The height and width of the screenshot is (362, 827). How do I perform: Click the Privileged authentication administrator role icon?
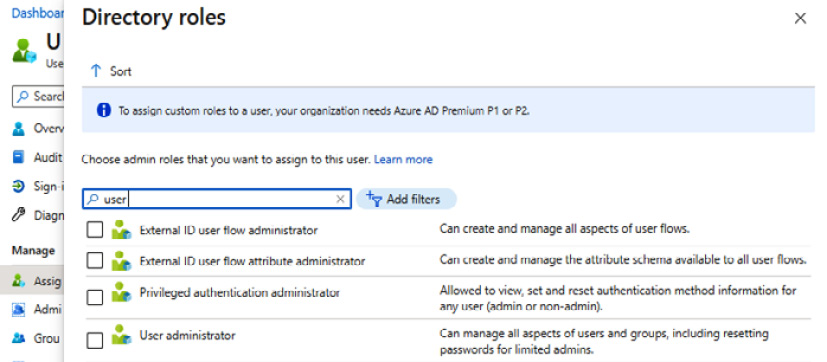pos(122,292)
